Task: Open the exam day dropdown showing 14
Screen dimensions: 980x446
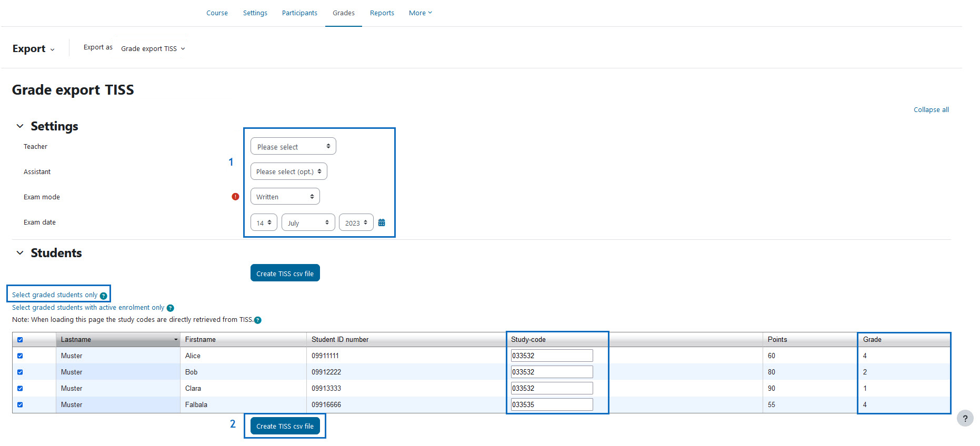Action: click(x=264, y=222)
